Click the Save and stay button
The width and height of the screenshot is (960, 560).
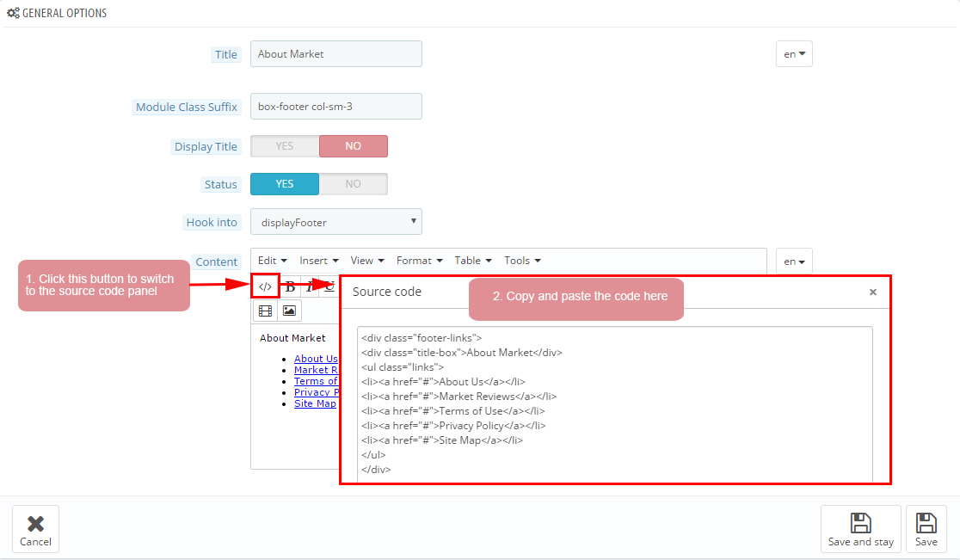point(861,529)
